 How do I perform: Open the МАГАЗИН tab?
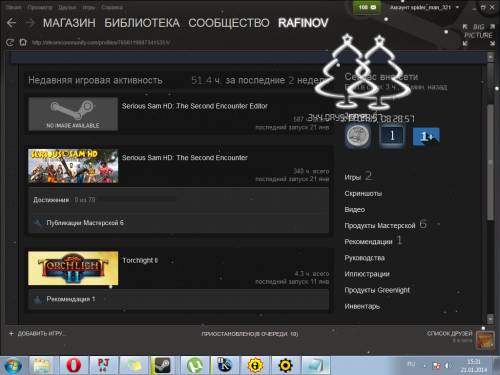tap(69, 23)
